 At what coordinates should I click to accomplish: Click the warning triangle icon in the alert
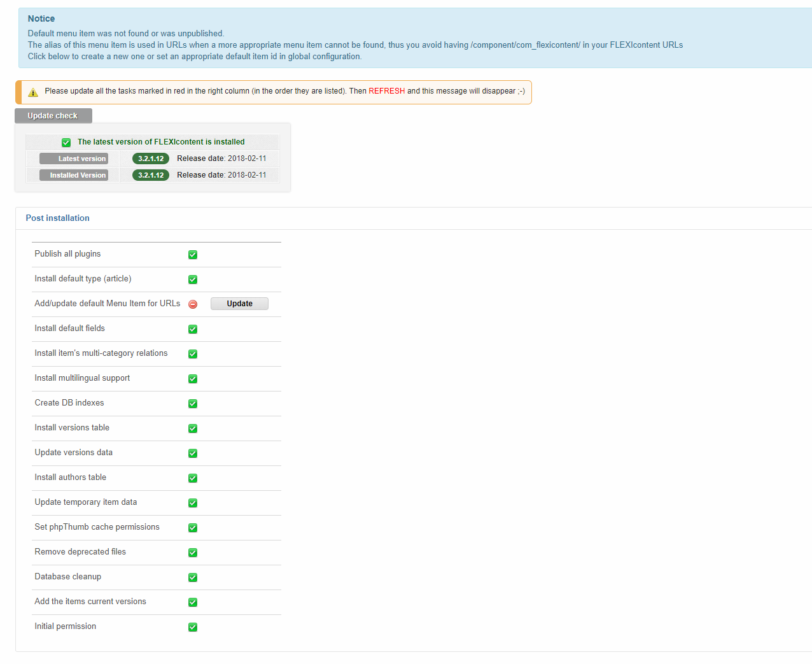click(x=33, y=92)
